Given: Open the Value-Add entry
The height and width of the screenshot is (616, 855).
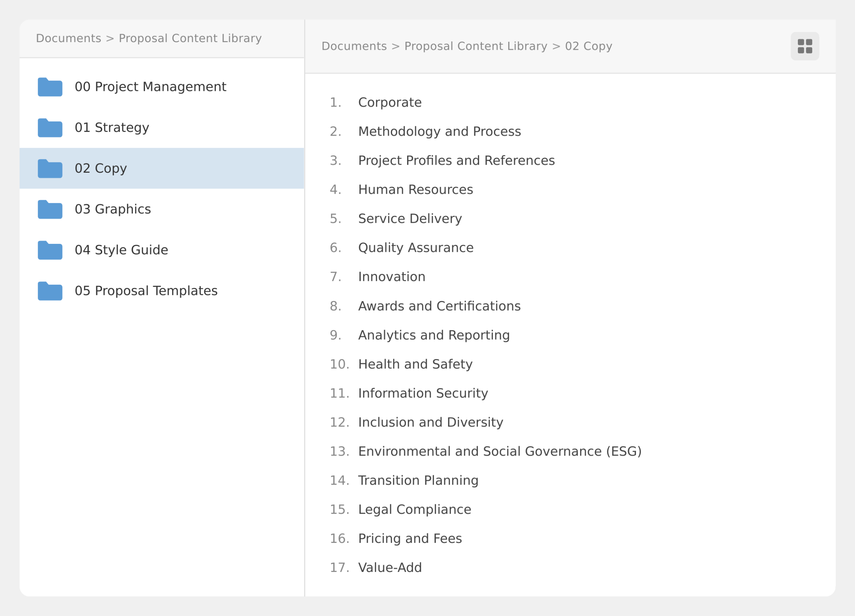Looking at the screenshot, I should (x=389, y=567).
